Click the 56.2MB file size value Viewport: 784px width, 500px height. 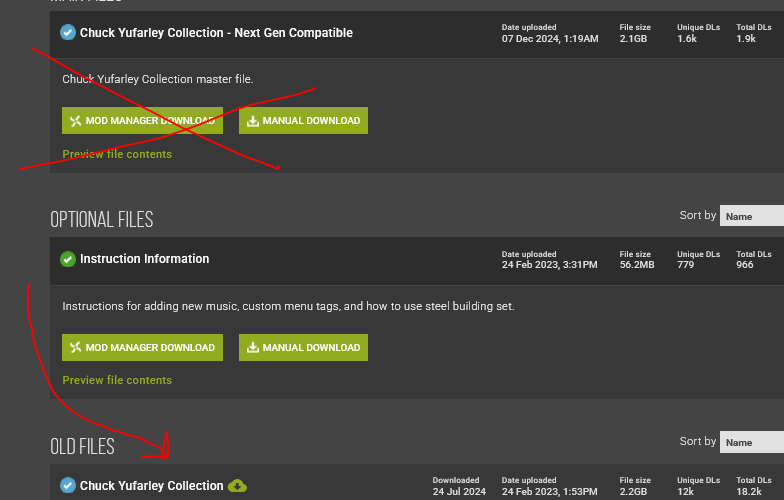[x=636, y=265]
